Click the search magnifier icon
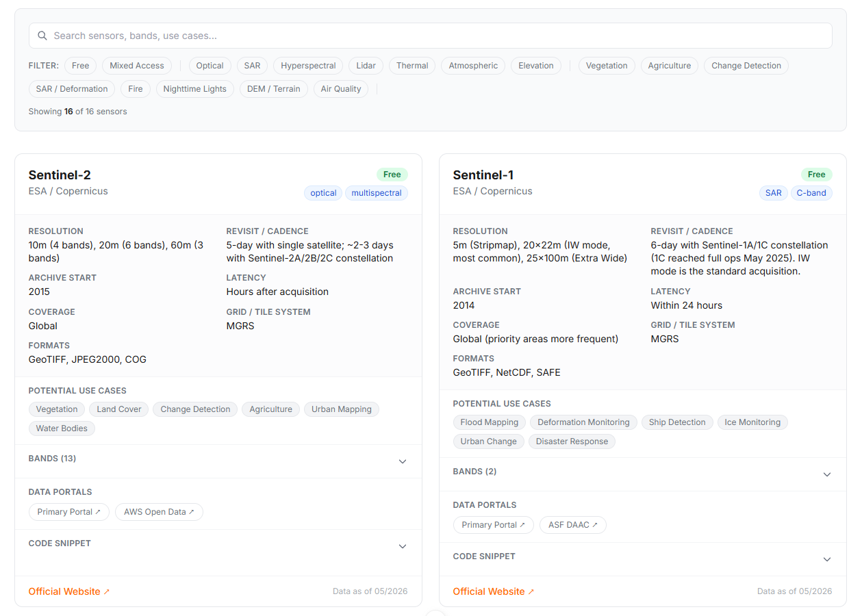The image size is (862, 616). point(42,36)
